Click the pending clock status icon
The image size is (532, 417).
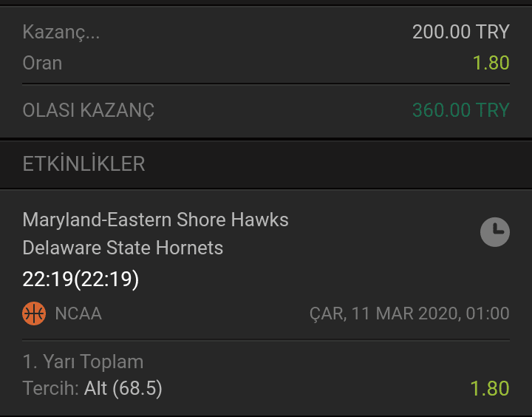click(x=494, y=232)
